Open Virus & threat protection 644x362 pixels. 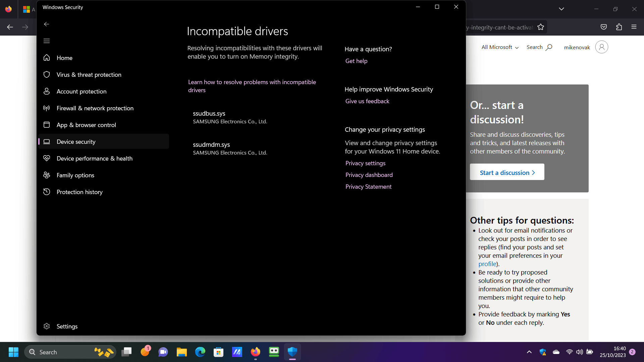click(x=89, y=75)
